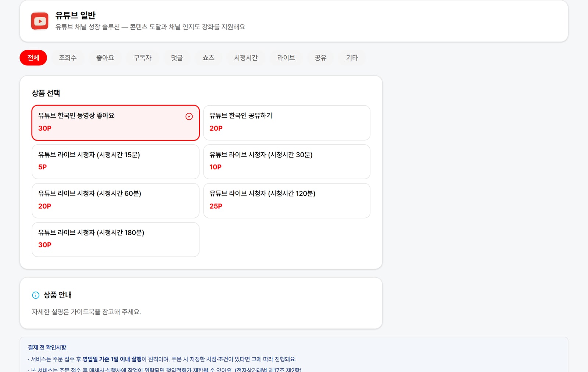Select the 댓글 tab
The height and width of the screenshot is (372, 588).
177,58
